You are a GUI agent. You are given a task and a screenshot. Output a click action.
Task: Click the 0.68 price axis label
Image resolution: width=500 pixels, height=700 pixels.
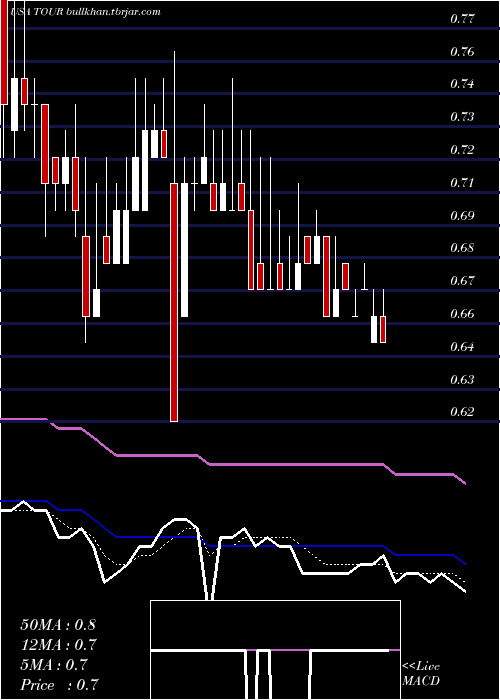coord(462,248)
